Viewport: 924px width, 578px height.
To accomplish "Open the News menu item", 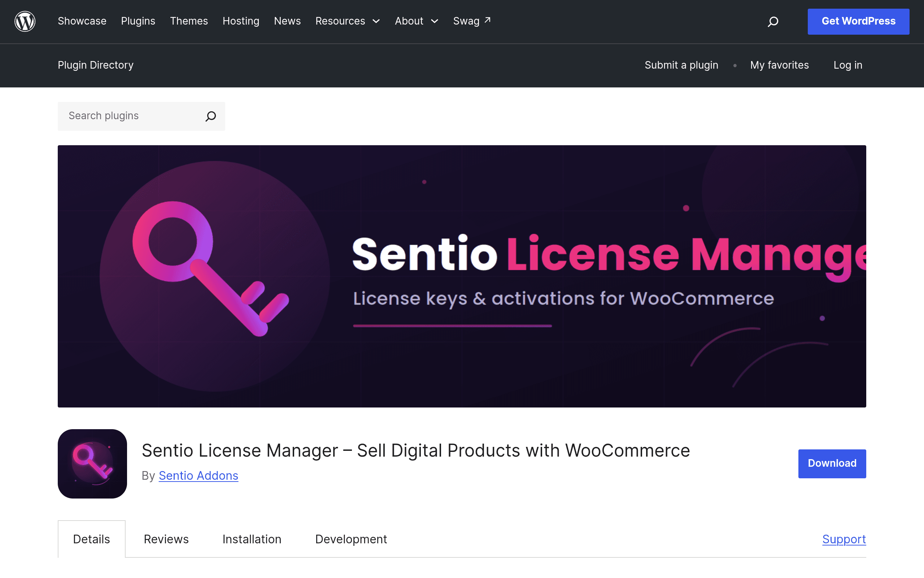I will coord(287,21).
